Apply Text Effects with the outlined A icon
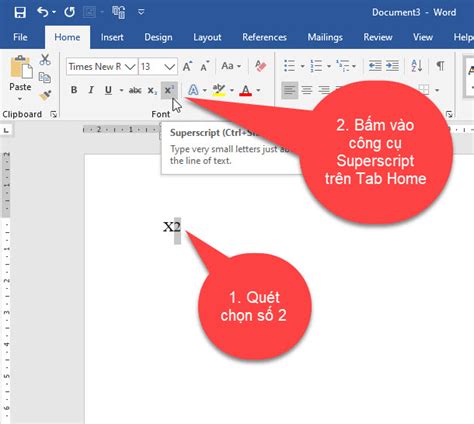474x424 pixels. click(193, 90)
